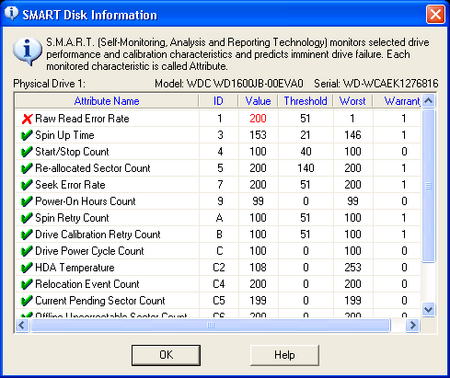The image size is (450, 378).
Task: Click threshold 40 in the Start/Stop Count row
Action: point(306,152)
